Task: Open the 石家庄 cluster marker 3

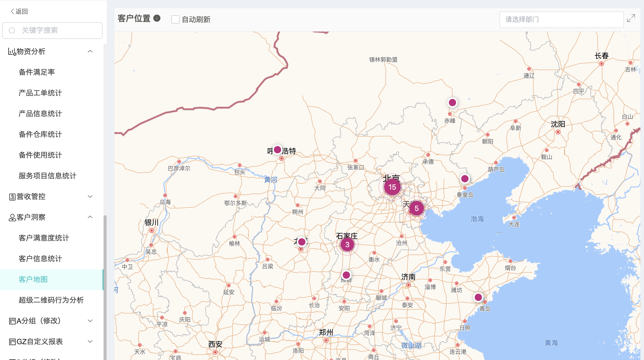Action: pos(347,244)
